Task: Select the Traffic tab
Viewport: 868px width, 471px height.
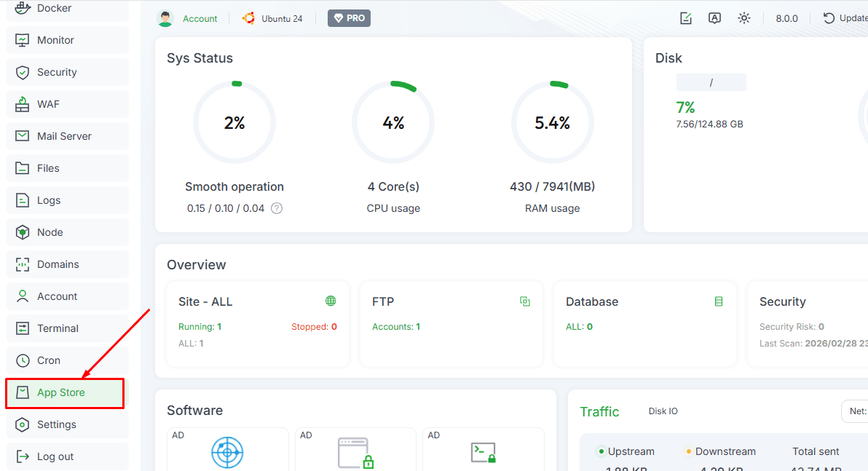Action: (599, 412)
